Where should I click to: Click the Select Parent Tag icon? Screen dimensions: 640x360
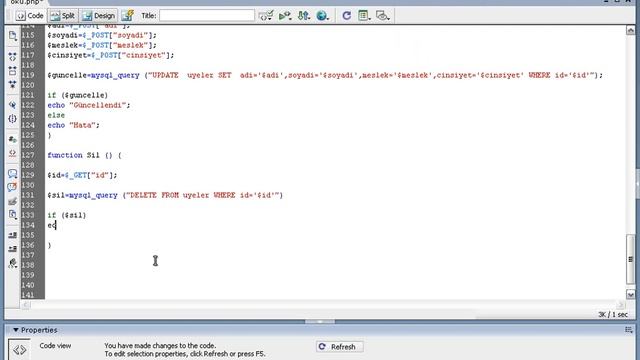[13, 105]
